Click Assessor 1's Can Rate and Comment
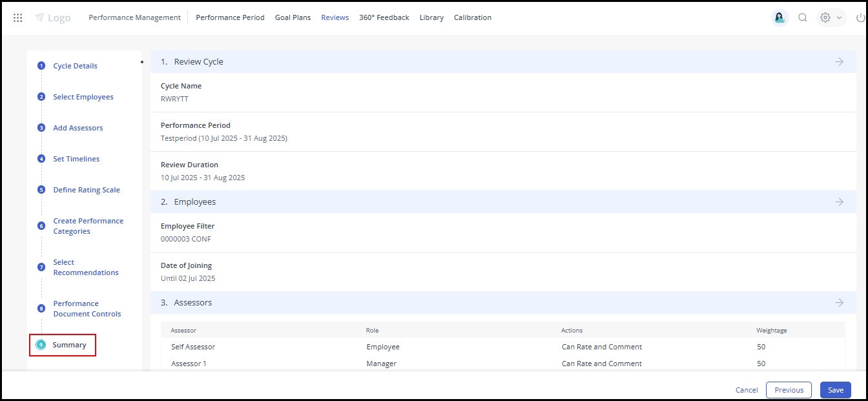 (602, 364)
